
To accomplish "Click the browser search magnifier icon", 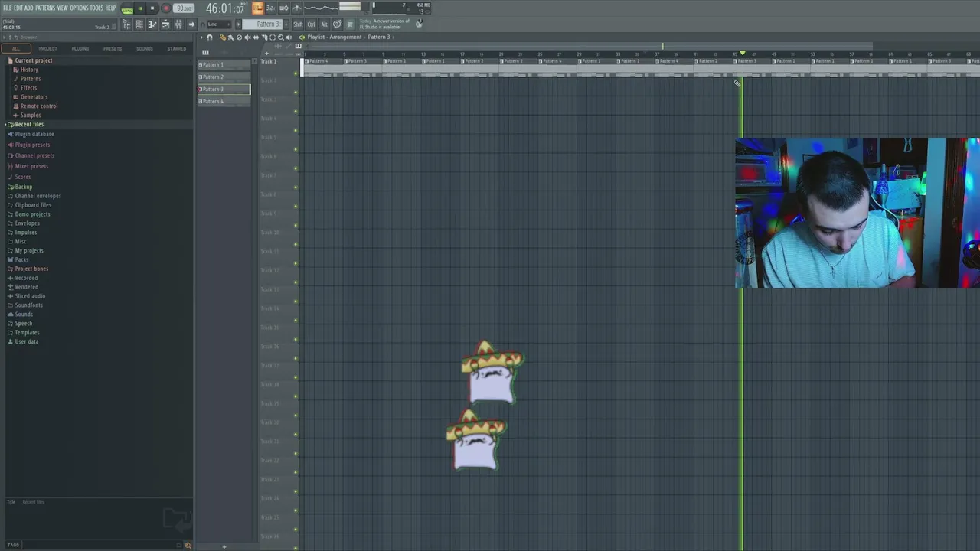I will 188,545.
